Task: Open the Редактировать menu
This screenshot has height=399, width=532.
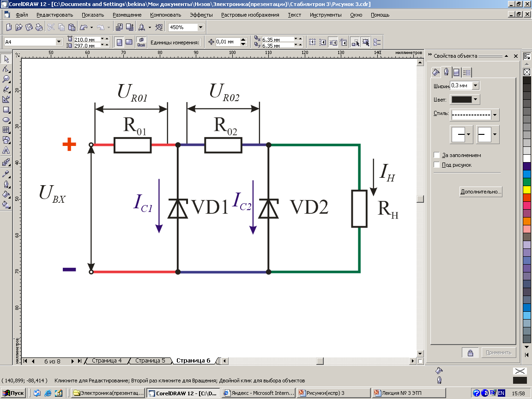Action: [x=54, y=15]
